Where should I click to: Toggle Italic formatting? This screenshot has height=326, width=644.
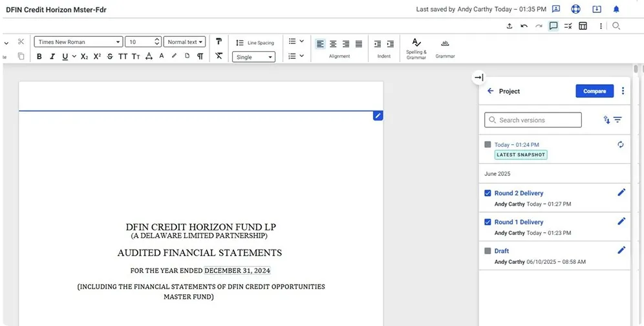click(x=52, y=57)
